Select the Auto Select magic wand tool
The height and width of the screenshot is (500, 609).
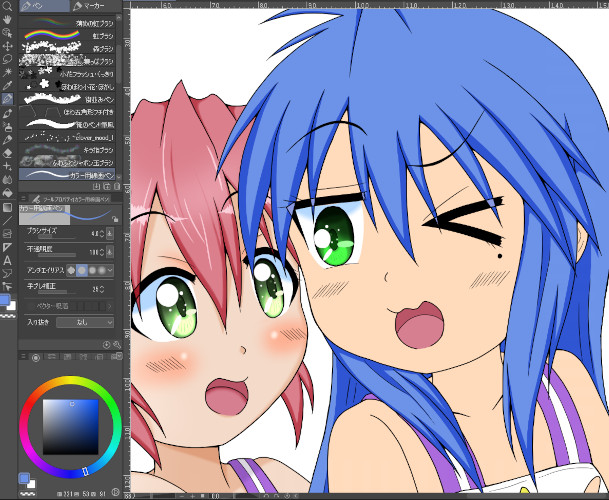coord(7,72)
